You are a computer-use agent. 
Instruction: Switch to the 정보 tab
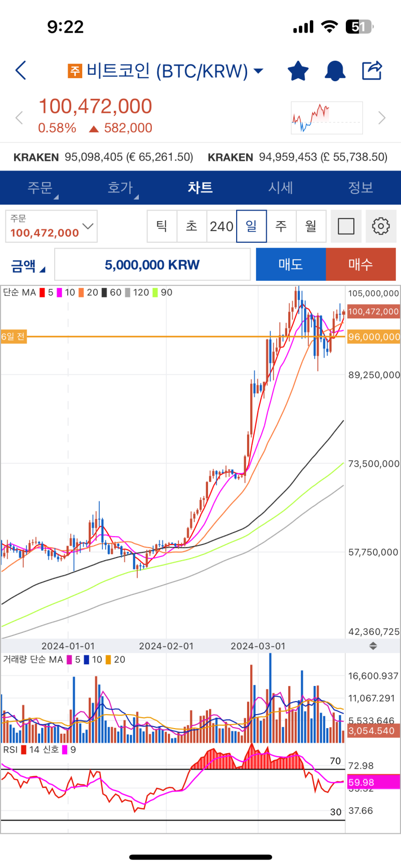pyautogui.click(x=361, y=188)
